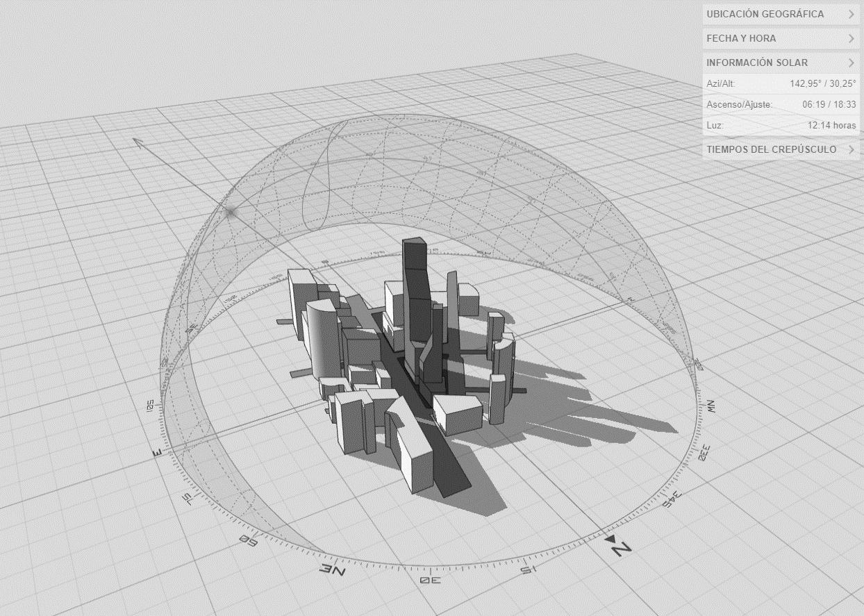Screen dimensions: 864x616
Task: Click the Ascenso/Ajuste: label
Action: (x=740, y=105)
